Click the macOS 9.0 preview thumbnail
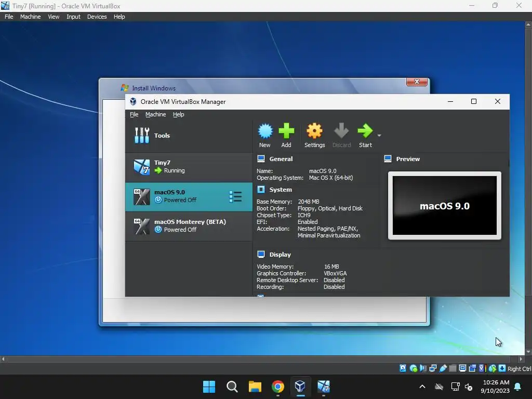The image size is (532, 399). pos(445,206)
